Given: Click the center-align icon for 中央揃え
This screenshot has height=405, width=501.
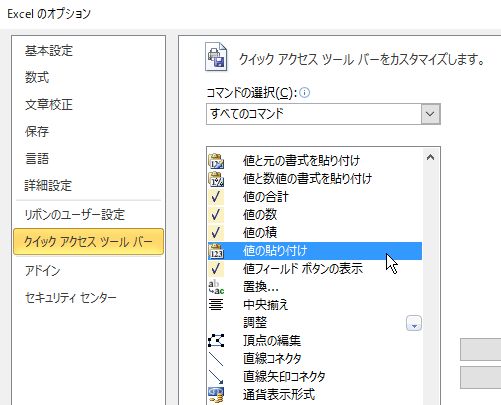Looking at the screenshot, I should [216, 305].
